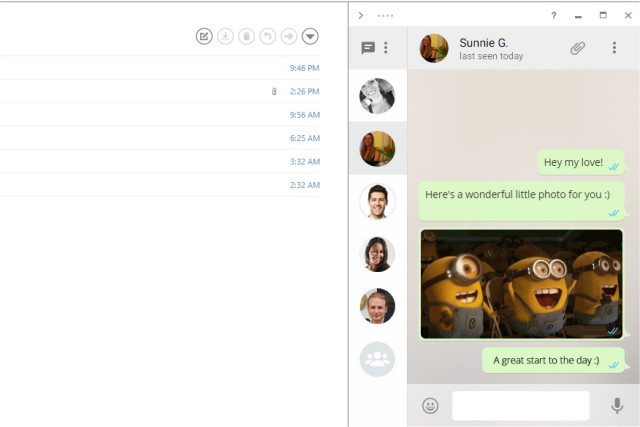Viewport: 640px width, 427px height.
Task: Open the contacts list menu three dots
Action: pos(386,48)
